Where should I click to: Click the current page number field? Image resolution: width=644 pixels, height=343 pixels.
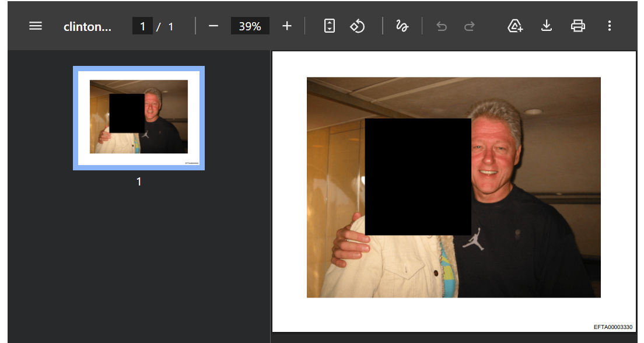(x=142, y=26)
